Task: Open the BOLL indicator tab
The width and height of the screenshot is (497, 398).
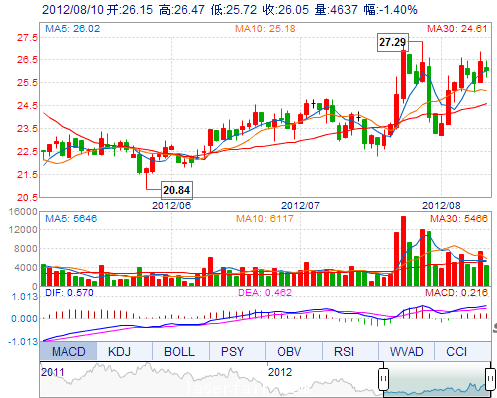Action: coord(181,351)
